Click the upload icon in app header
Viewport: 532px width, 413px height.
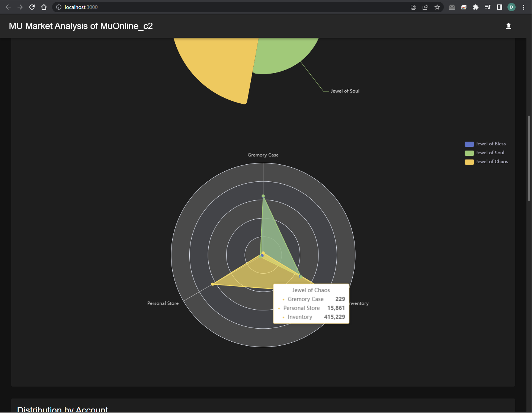coord(509,26)
